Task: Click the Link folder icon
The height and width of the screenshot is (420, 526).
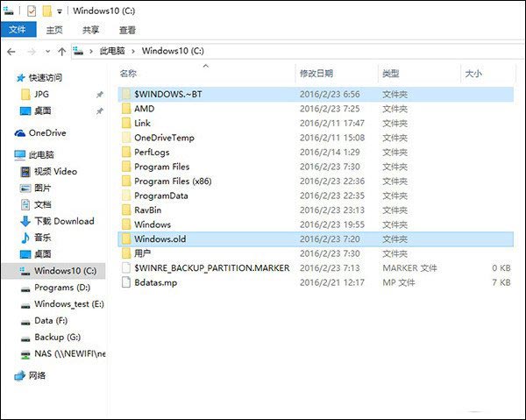Action: coord(126,123)
